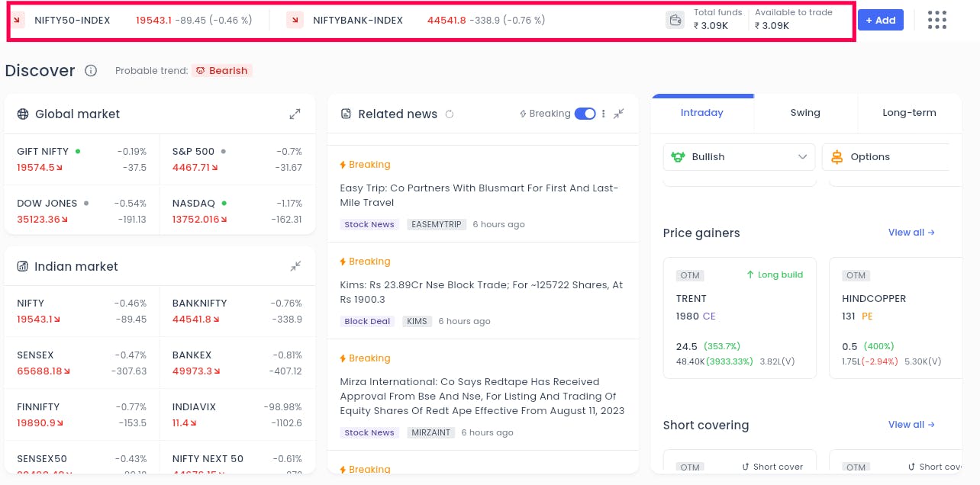
Task: Click the Block Deal tag
Action: (367, 321)
